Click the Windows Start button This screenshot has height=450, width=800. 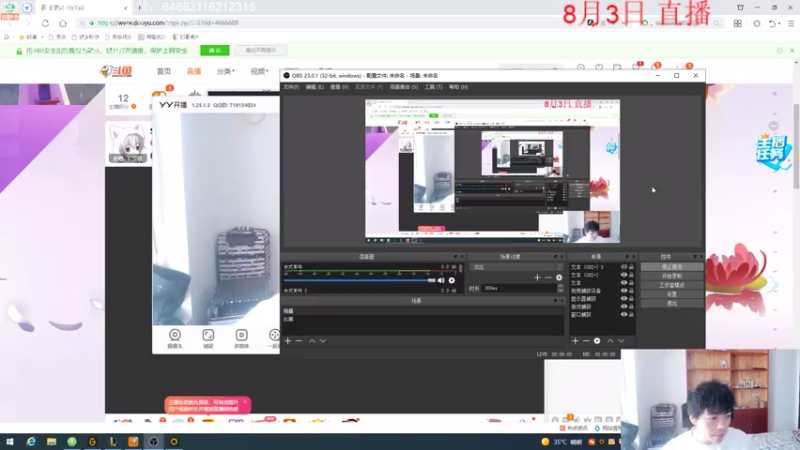click(10, 441)
